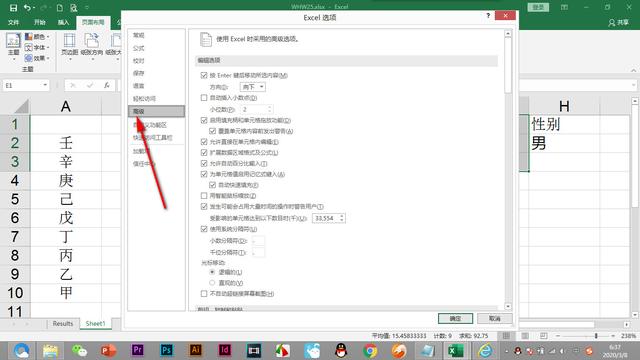Enable 自动插入小数点 checkbox

[x=204, y=98]
